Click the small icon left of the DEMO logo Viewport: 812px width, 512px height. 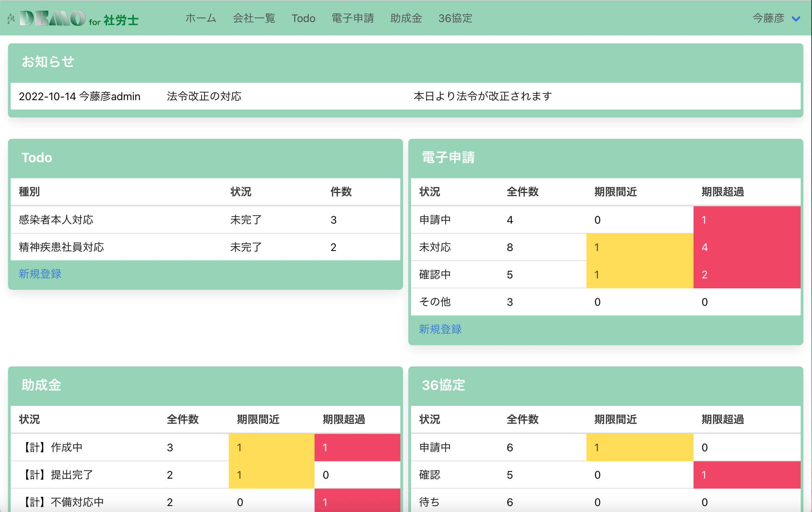click(10, 19)
